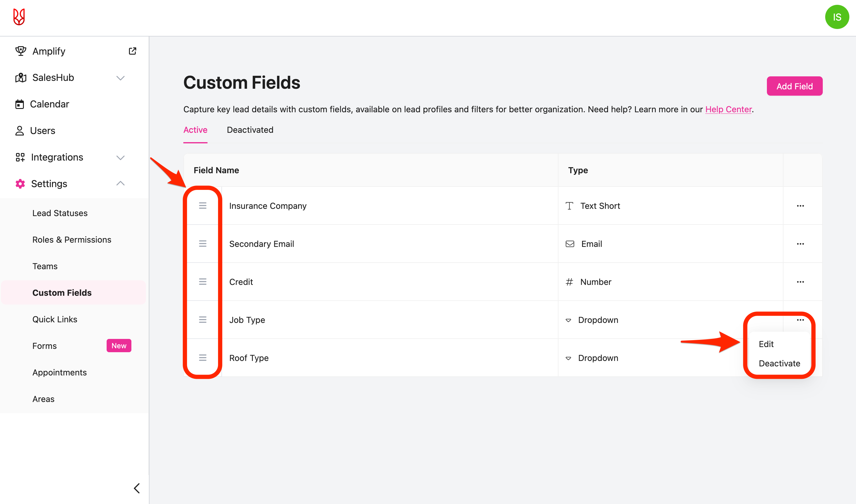This screenshot has width=856, height=504.
Task: Select Deactivate from the context menu
Action: click(x=779, y=363)
